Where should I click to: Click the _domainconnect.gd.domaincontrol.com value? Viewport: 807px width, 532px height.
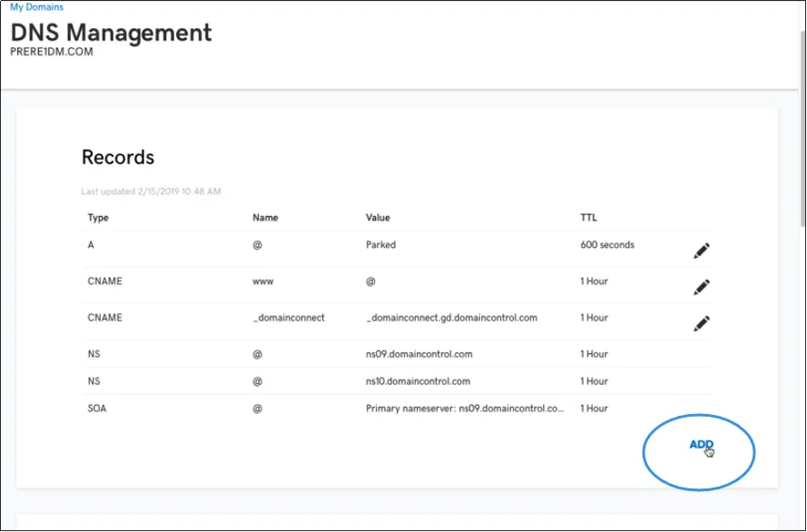[451, 318]
